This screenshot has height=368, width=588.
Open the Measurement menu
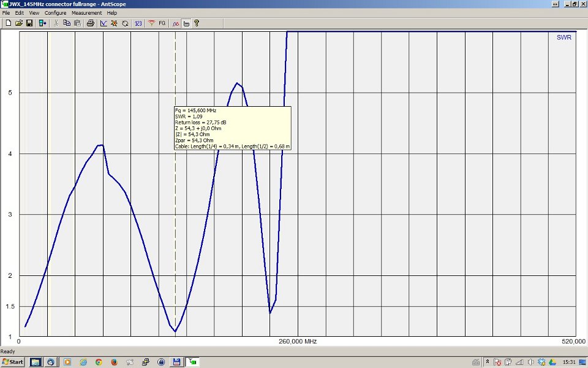pos(86,13)
